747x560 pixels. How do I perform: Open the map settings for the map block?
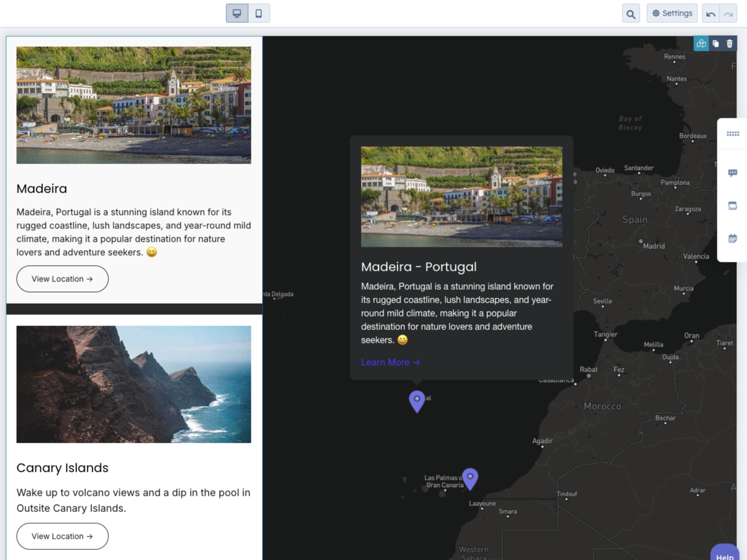pyautogui.click(x=701, y=43)
